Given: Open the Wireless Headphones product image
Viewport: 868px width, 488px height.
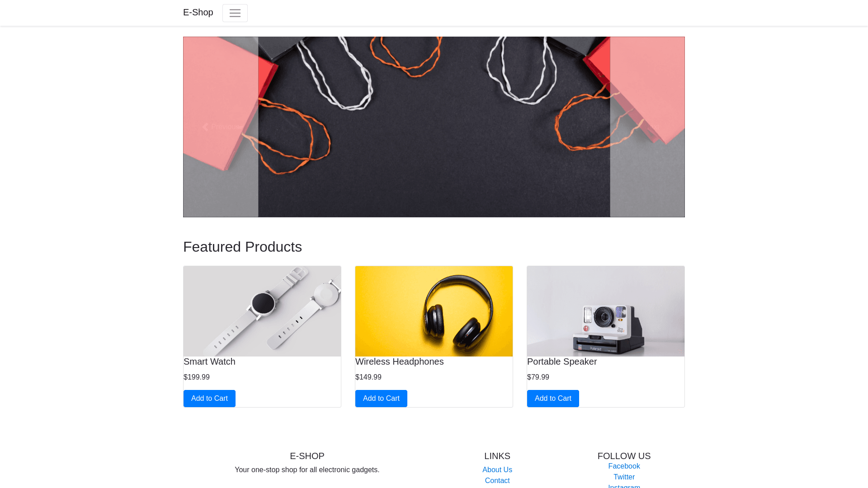Looking at the screenshot, I should tap(434, 311).
